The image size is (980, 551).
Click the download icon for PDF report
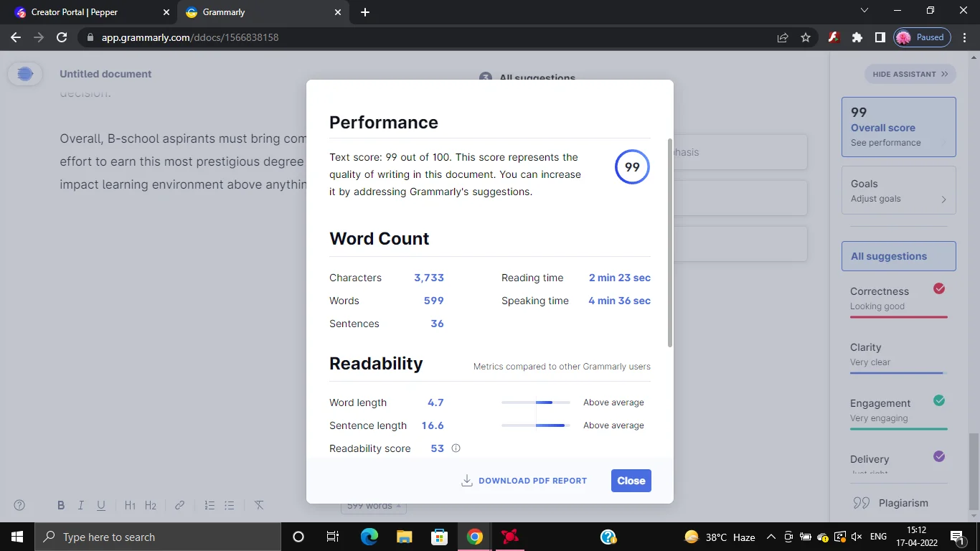[466, 481]
